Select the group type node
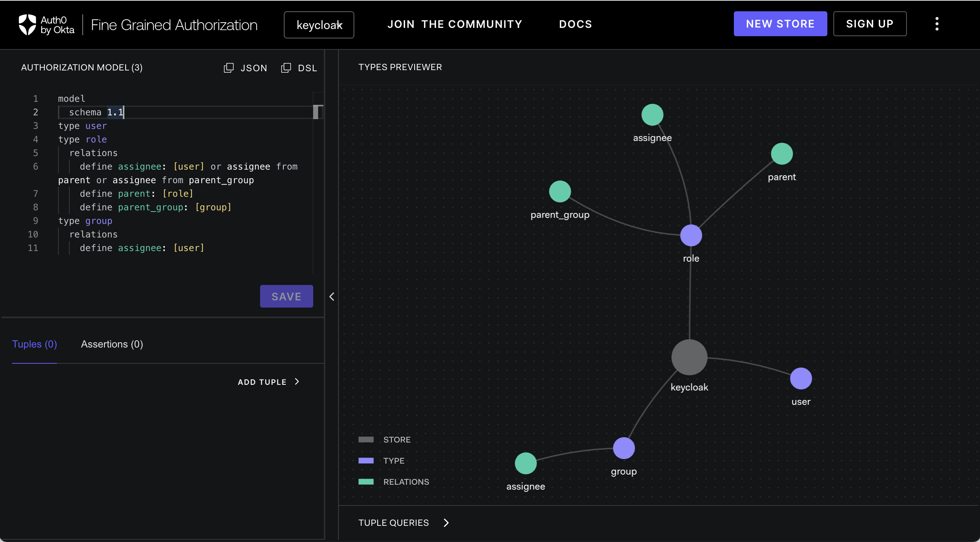The height and width of the screenshot is (542, 980). click(x=623, y=448)
